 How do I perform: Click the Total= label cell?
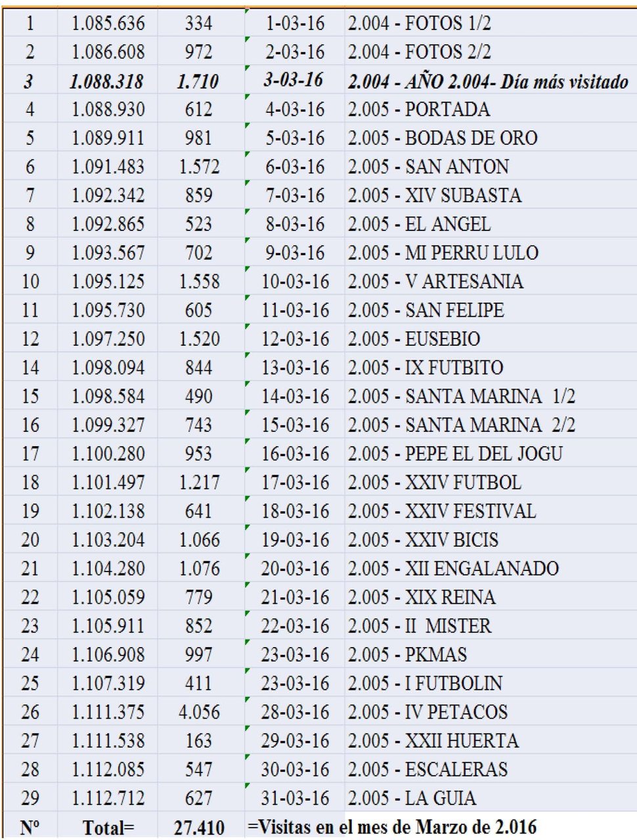[108, 827]
